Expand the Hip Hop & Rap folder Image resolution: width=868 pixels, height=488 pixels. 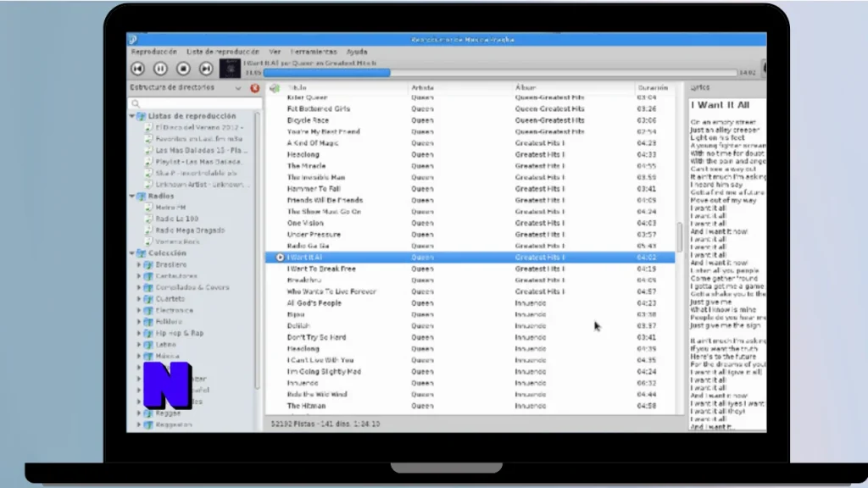coord(139,333)
